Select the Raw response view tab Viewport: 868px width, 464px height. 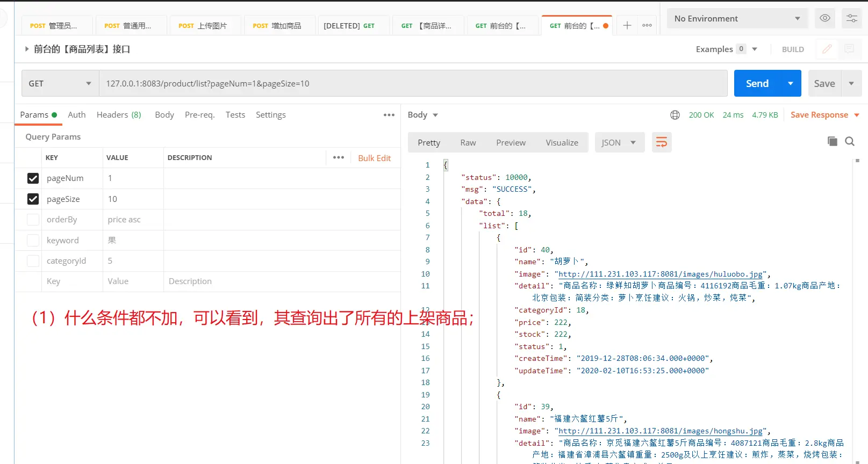[468, 143]
